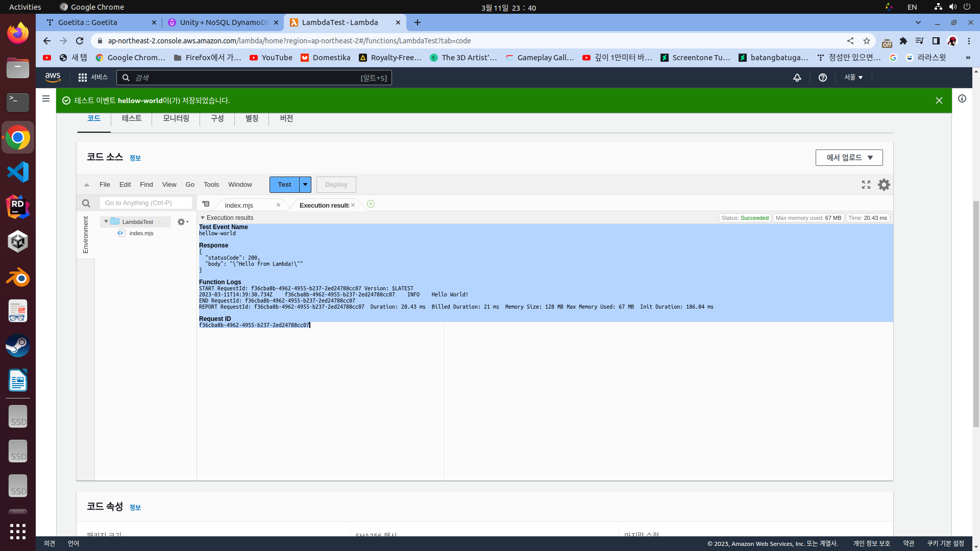This screenshot has width=980, height=551.
Task: Click the AWS help question mark icon
Action: [x=822, y=78]
